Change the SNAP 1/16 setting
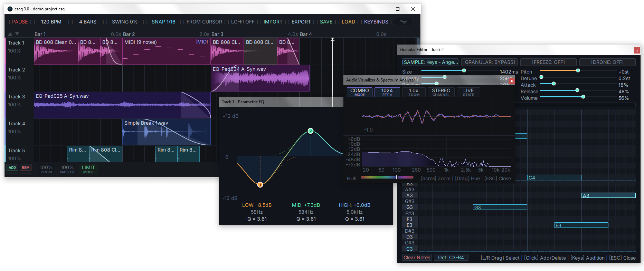This screenshot has width=644, height=271. click(x=163, y=22)
